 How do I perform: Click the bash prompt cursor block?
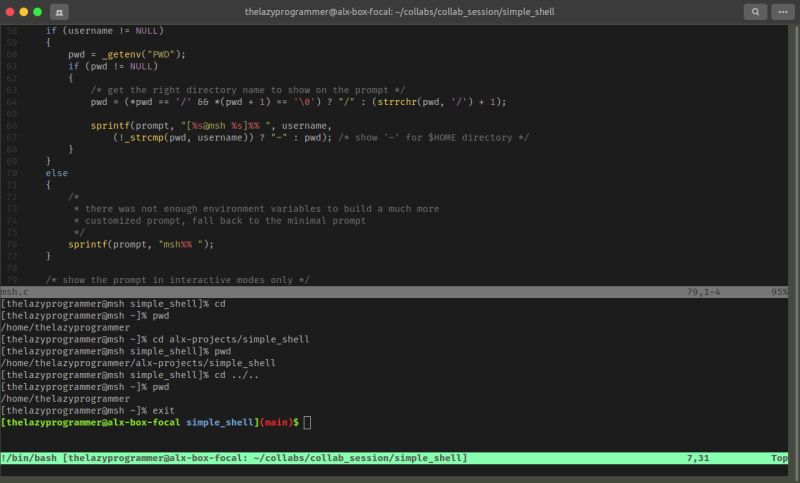coord(307,422)
